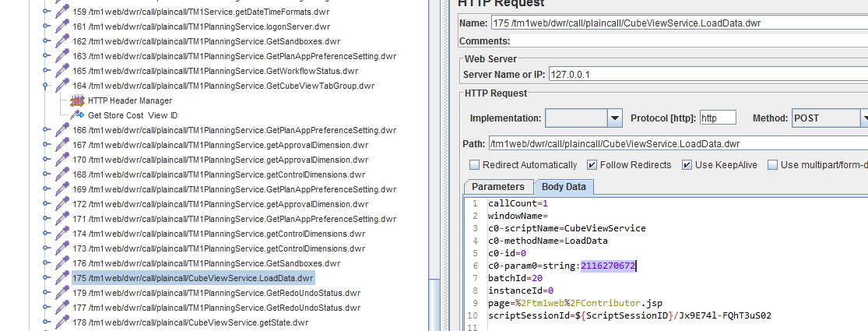Click sampler icon of 171 GetPlanAppPreferenceSetting.dwr
Viewport: 868px width, 331px height.
62,219
